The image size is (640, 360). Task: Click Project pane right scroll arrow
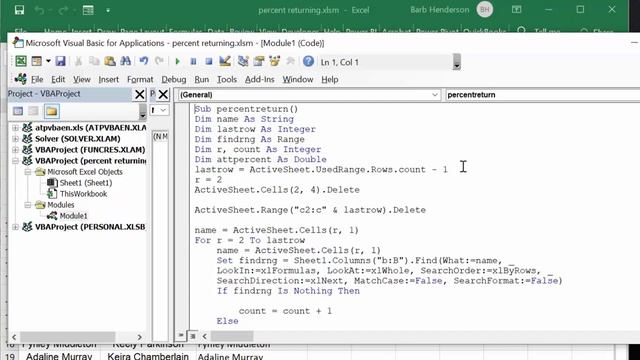pos(140,337)
